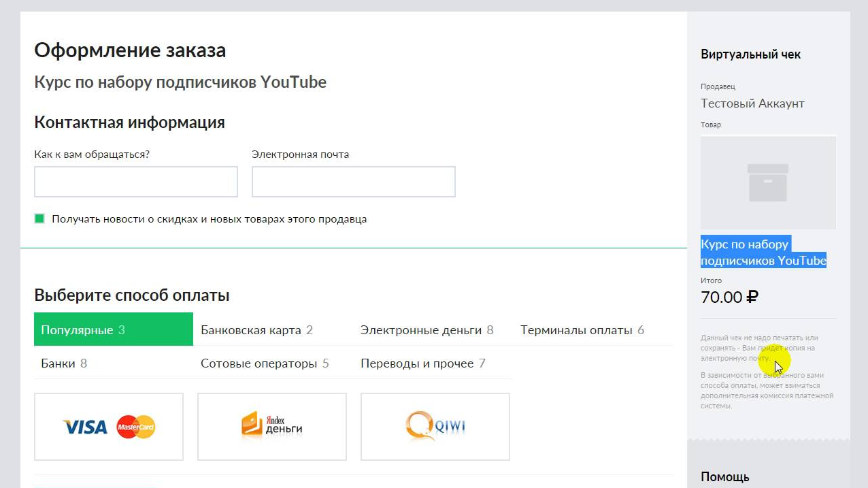
Task: Toggle the seller news subscription checkbox
Action: (x=39, y=218)
